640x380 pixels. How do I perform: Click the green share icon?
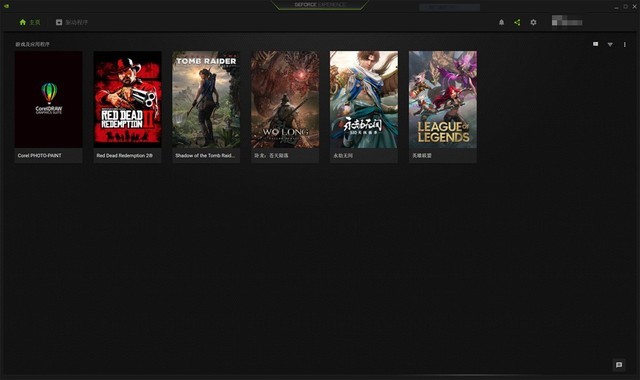click(x=517, y=22)
